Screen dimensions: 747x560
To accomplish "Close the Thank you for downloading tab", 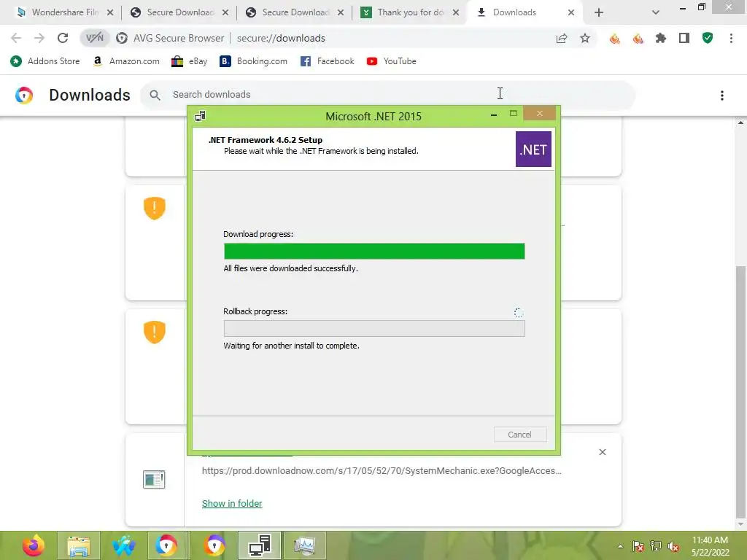I will pos(456,12).
